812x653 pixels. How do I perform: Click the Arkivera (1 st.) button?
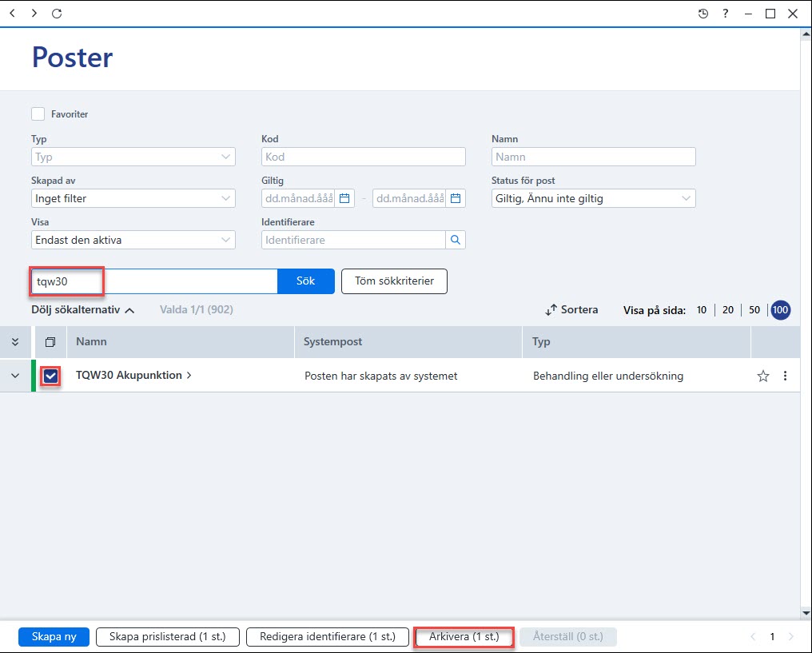click(x=464, y=636)
